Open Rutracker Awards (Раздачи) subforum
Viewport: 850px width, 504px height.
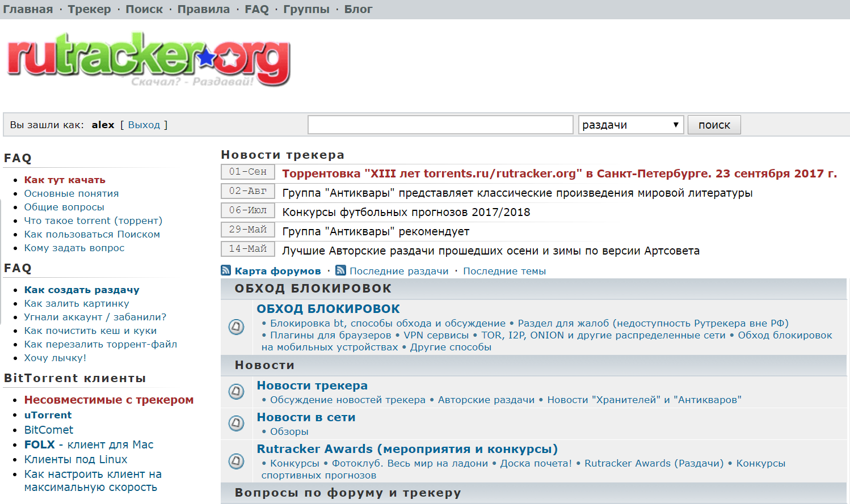pyautogui.click(x=654, y=463)
